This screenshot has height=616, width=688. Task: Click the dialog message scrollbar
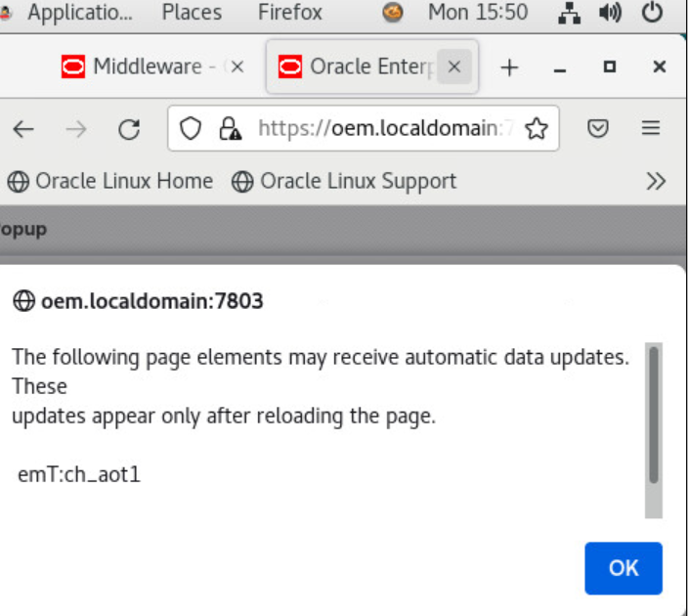654,414
